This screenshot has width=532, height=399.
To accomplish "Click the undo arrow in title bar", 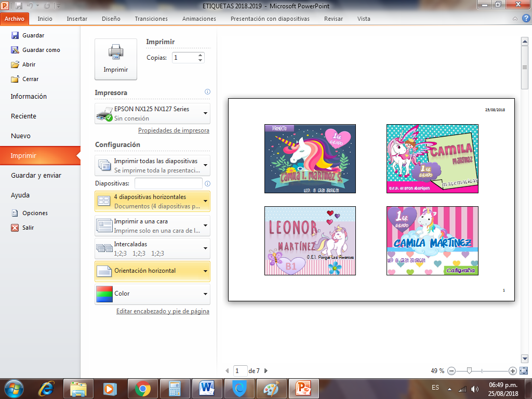I will 30,6.
